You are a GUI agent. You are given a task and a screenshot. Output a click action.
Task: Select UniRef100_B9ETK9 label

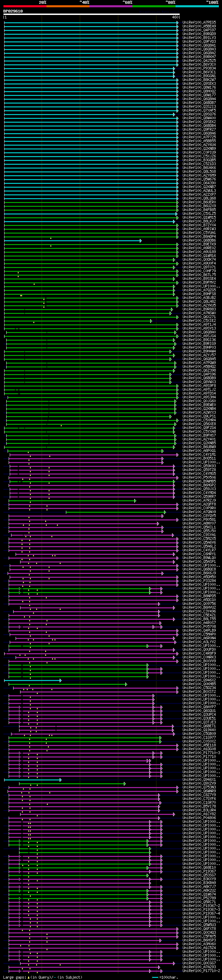click(199, 245)
